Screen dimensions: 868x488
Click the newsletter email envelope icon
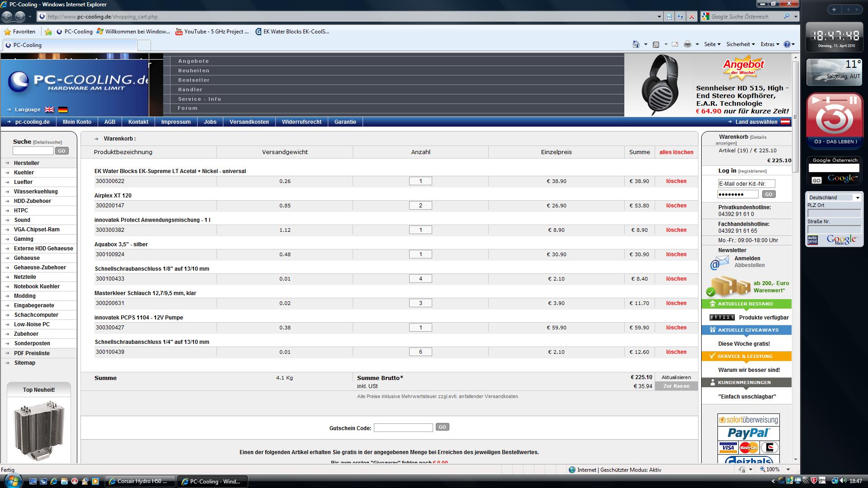click(719, 262)
